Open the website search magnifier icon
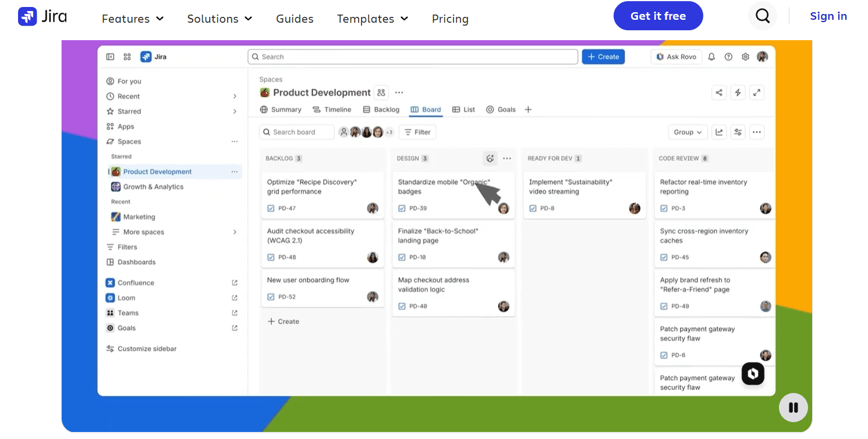 pyautogui.click(x=763, y=16)
